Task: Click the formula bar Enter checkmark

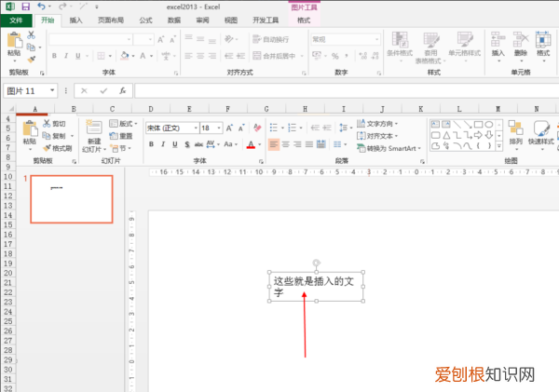Action: [x=103, y=91]
